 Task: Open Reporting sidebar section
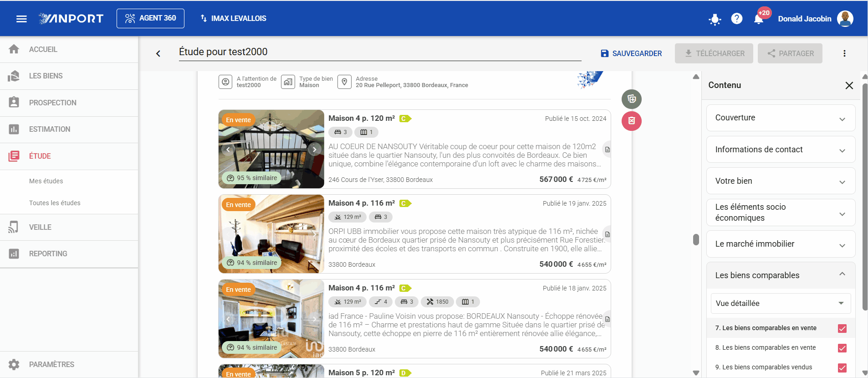tap(69, 254)
